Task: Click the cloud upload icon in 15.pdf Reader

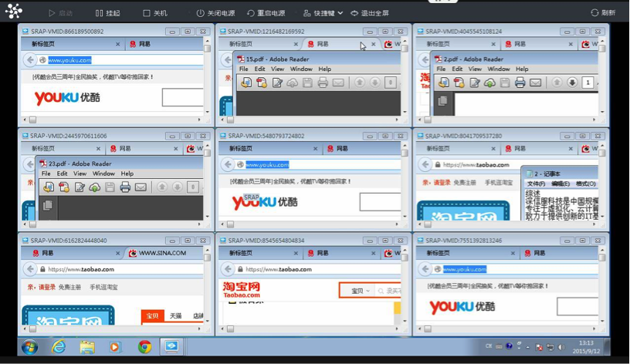Action: 292,83
